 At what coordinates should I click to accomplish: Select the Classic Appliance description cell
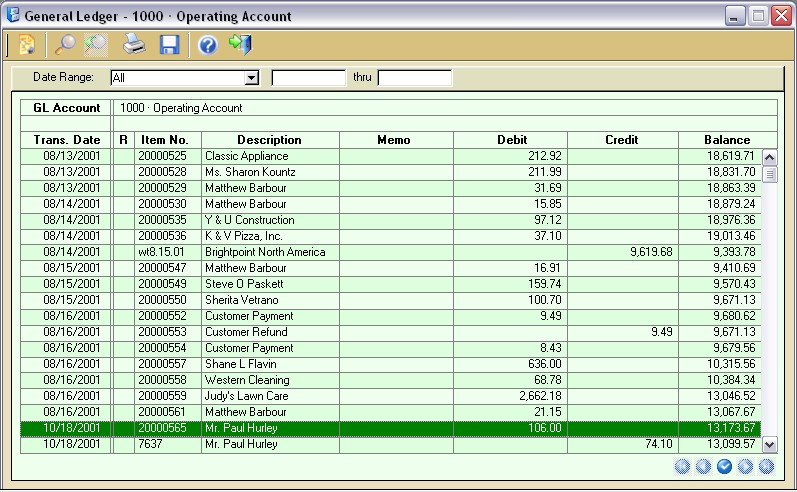click(270, 156)
